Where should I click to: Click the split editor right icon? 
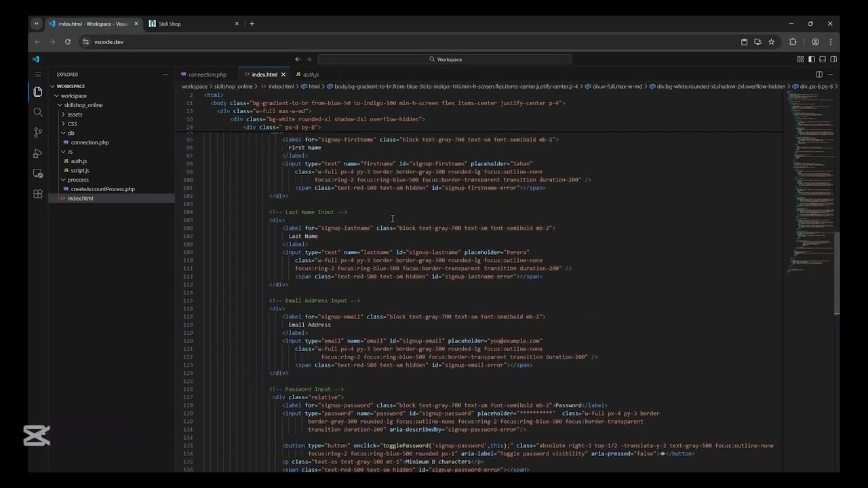[x=819, y=75]
